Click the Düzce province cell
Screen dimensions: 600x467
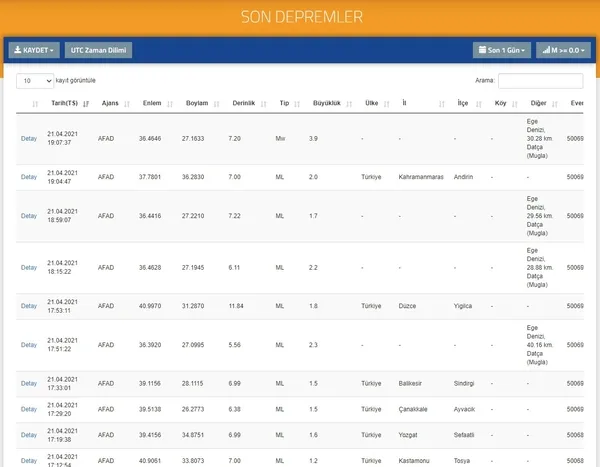[x=407, y=306]
